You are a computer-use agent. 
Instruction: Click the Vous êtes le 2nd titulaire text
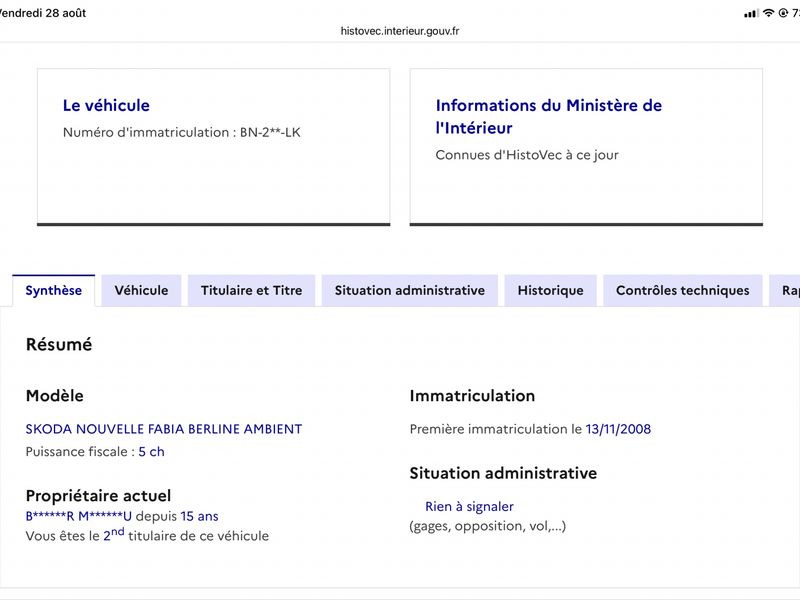tap(147, 535)
